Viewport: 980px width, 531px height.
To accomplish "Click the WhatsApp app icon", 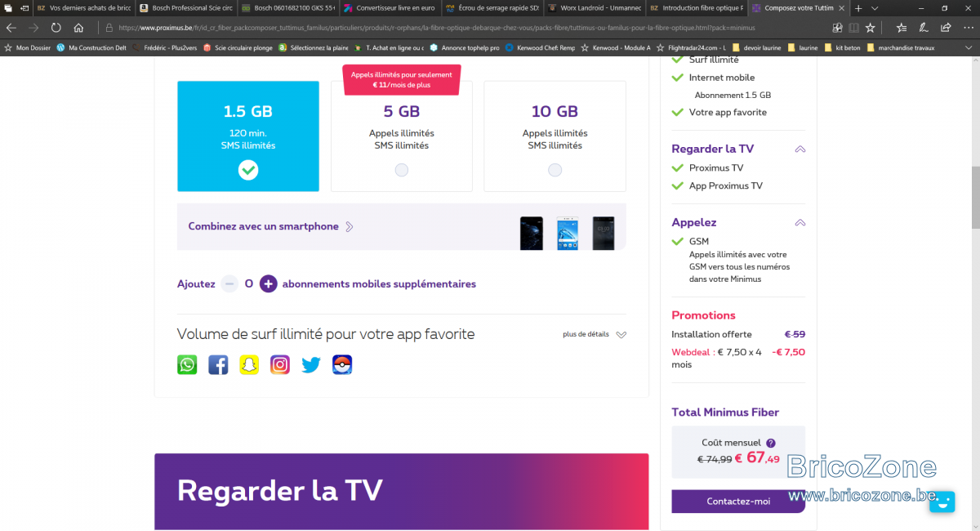I will pyautogui.click(x=187, y=364).
